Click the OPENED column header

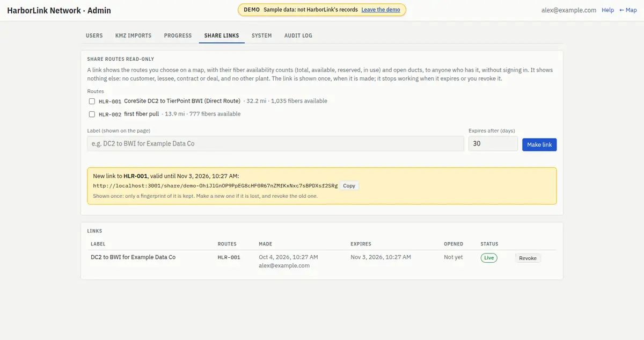pos(453,244)
